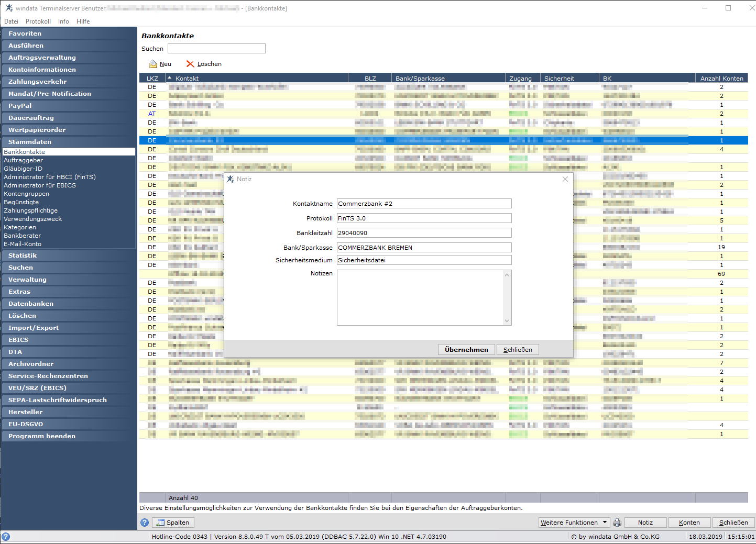Open the Protokoll menu
Viewport: 756px width, 544px height.
(38, 21)
